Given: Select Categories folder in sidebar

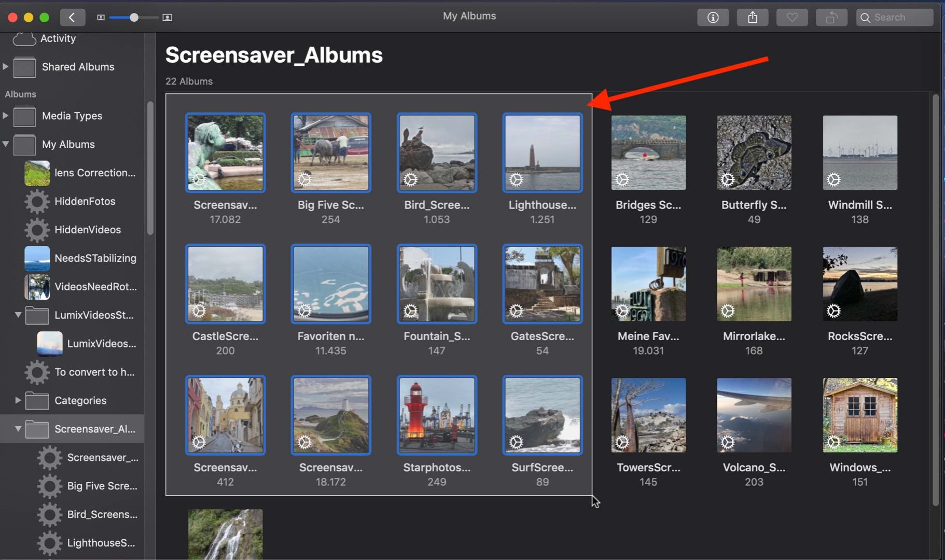Looking at the screenshot, I should coord(72,401).
